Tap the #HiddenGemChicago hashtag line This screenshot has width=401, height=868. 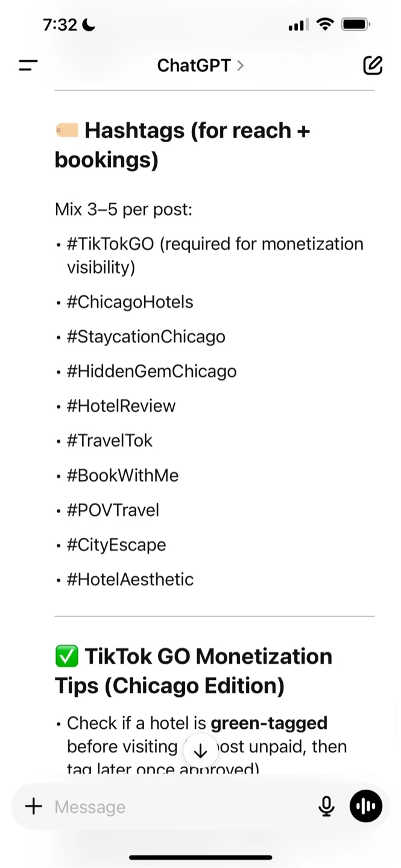[151, 371]
